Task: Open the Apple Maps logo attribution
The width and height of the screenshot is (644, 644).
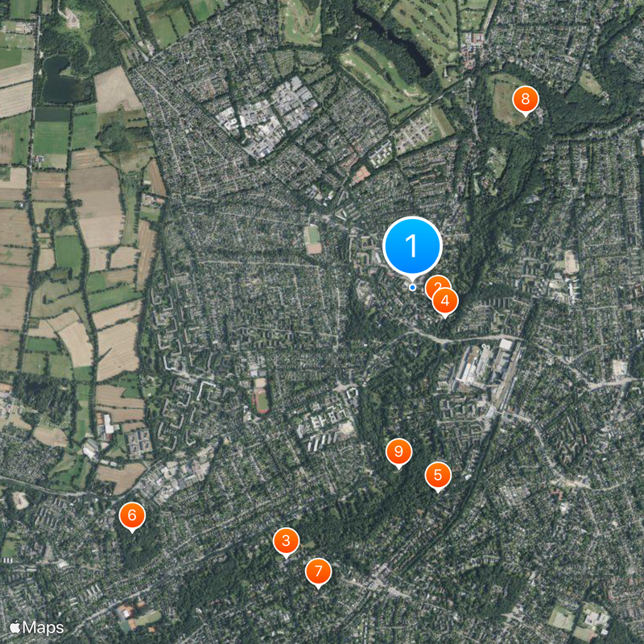Action: coord(37,628)
